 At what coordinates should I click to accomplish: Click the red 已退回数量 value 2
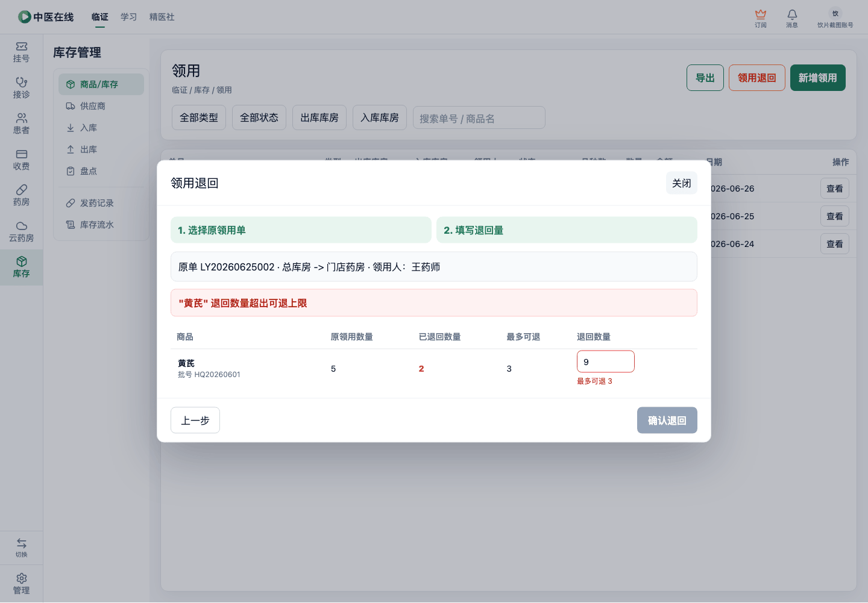pos(421,369)
